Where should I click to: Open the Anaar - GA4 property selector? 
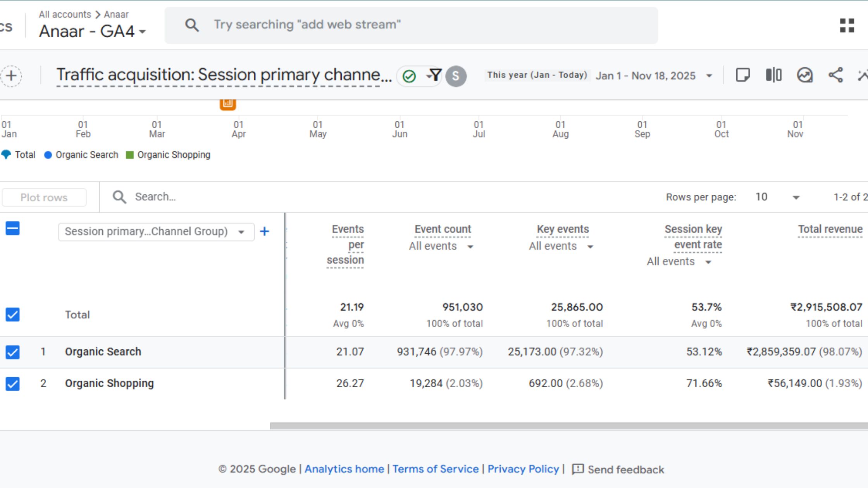pos(93,31)
